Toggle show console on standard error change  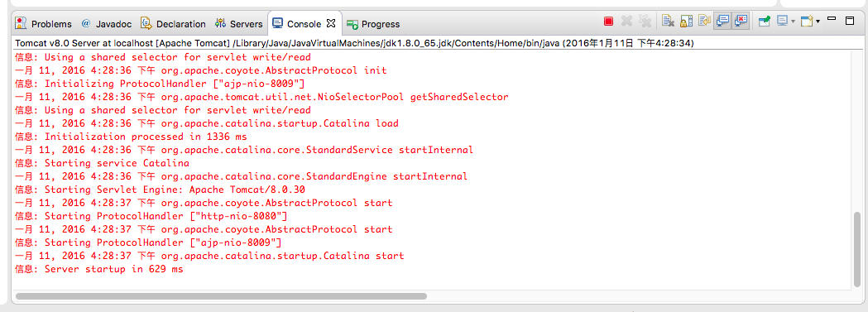click(741, 22)
